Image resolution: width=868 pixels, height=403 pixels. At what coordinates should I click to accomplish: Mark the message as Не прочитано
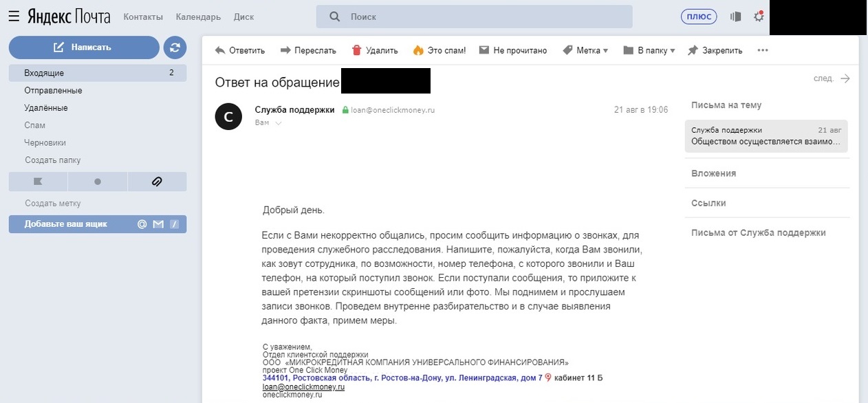click(x=513, y=50)
